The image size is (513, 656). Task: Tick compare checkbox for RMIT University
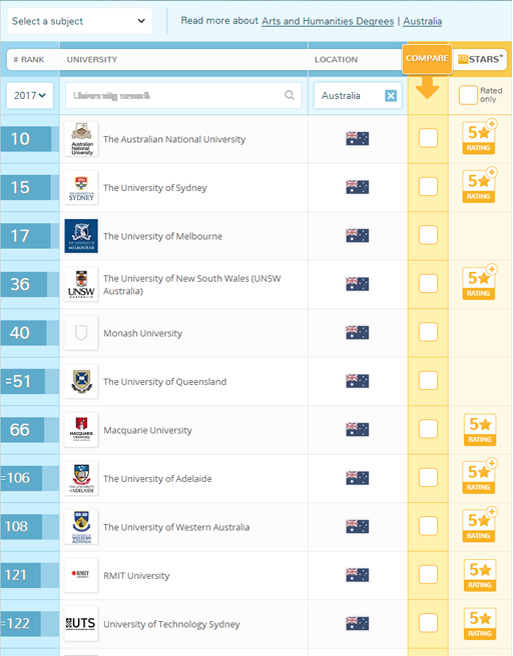pyautogui.click(x=428, y=574)
